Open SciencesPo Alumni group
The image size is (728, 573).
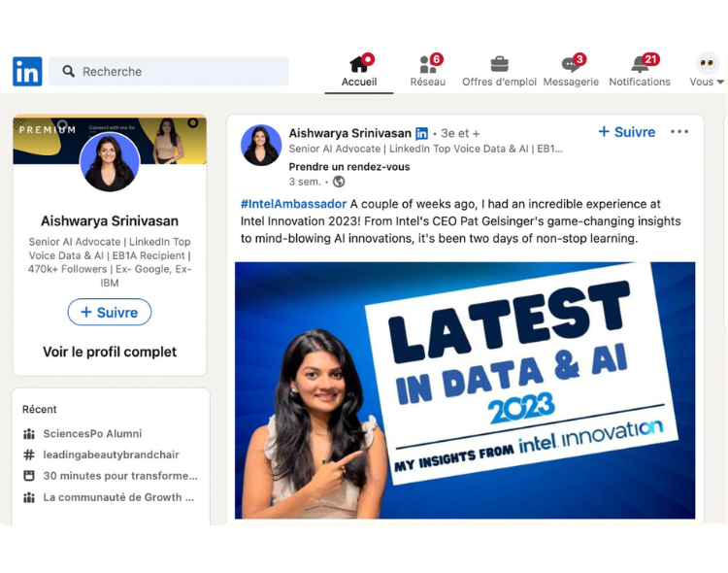point(92,434)
